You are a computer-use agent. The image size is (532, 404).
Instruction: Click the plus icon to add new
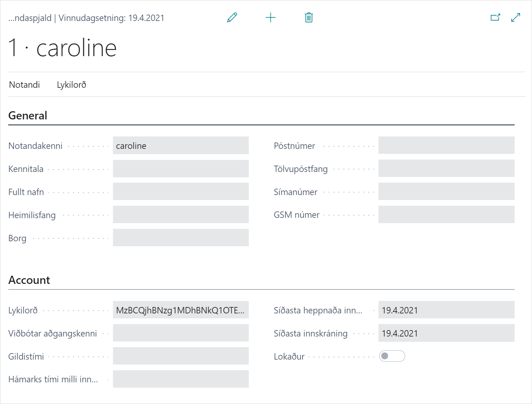(270, 17)
